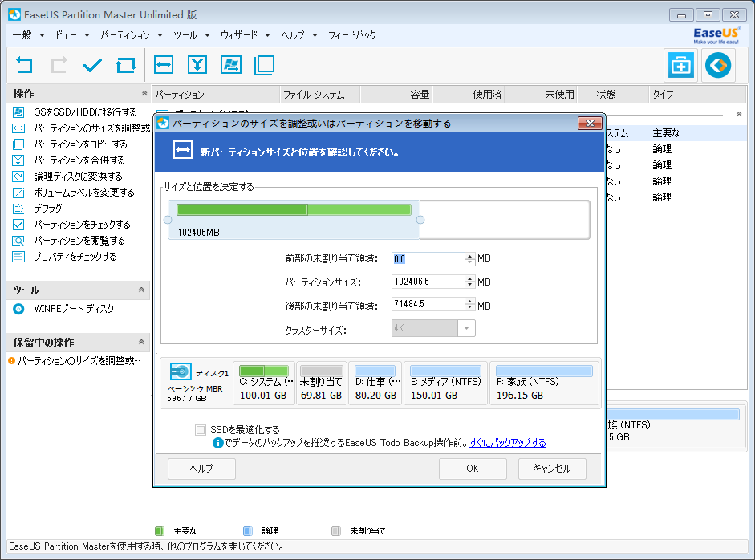
Task: Open the フィードバック menu item
Action: (x=352, y=35)
